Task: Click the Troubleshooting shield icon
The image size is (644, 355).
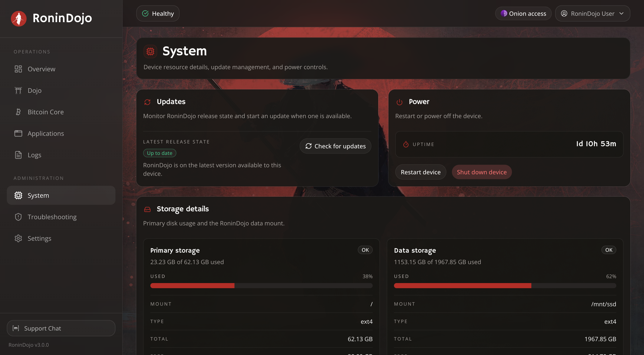Action: (18, 217)
